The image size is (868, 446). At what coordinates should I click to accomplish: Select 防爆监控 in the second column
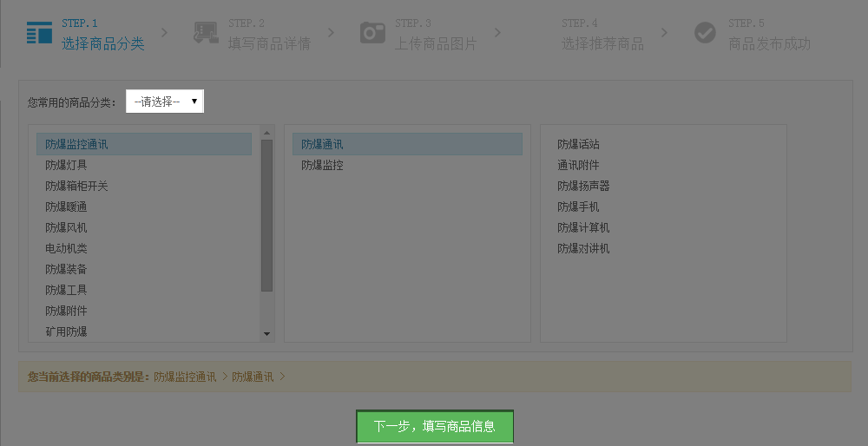(322, 165)
